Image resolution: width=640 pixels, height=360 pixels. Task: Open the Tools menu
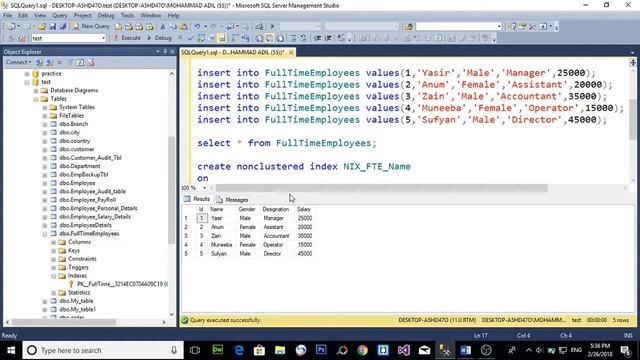127,16
